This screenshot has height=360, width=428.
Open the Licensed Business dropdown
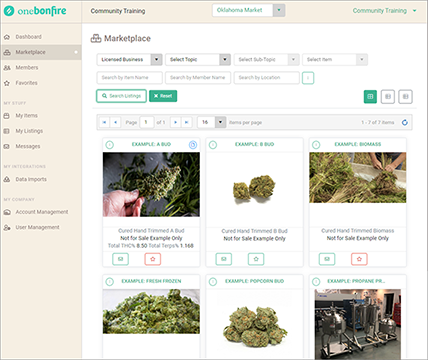point(130,60)
